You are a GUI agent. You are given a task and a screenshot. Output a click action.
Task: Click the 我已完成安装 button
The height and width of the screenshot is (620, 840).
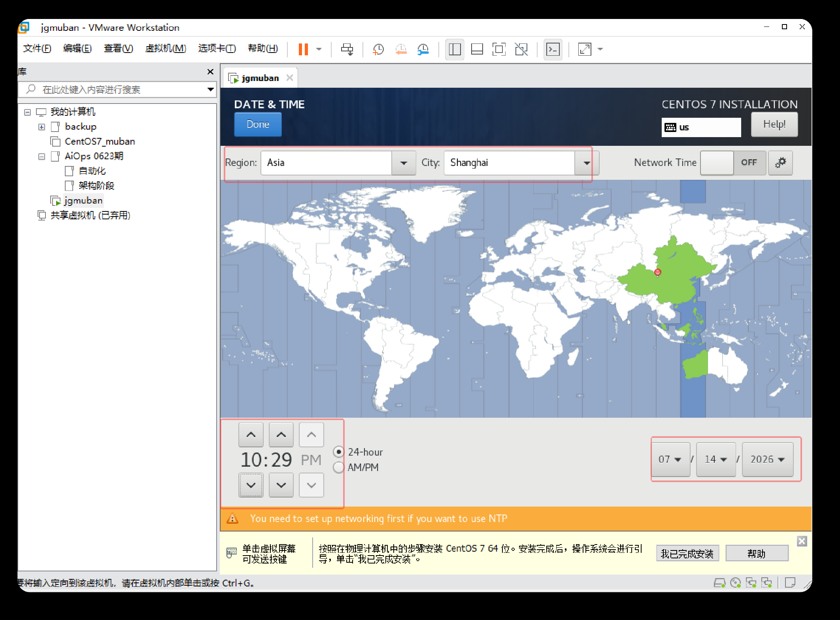click(687, 554)
